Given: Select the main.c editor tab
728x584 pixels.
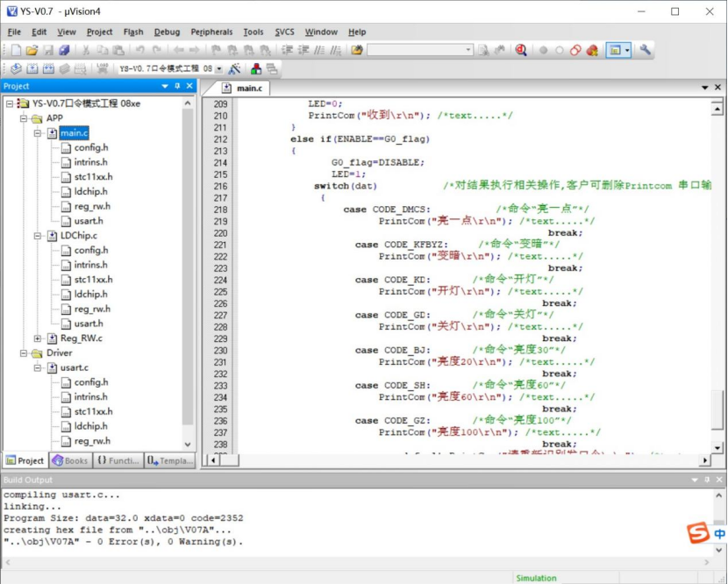Looking at the screenshot, I should coord(242,89).
